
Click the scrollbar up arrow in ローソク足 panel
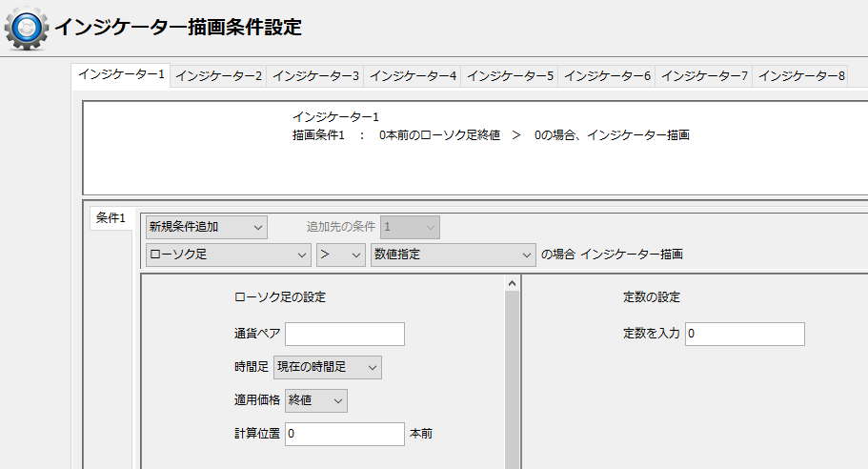pos(513,283)
